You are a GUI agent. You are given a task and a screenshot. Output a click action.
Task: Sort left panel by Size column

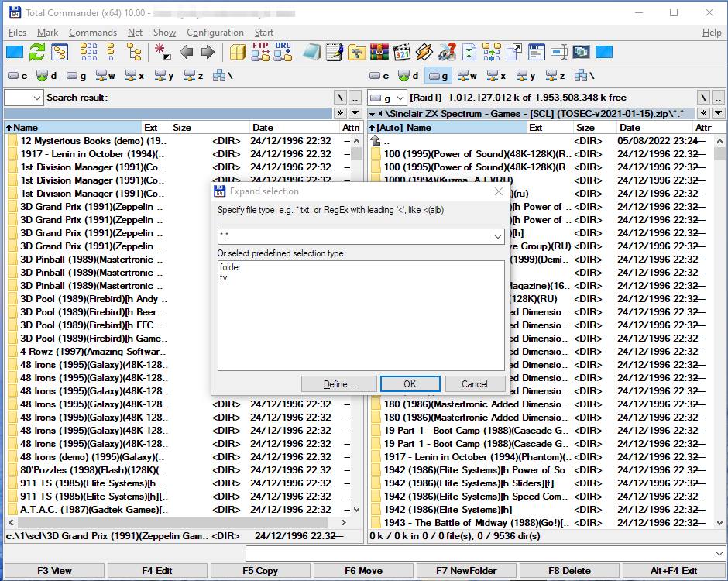[209, 128]
